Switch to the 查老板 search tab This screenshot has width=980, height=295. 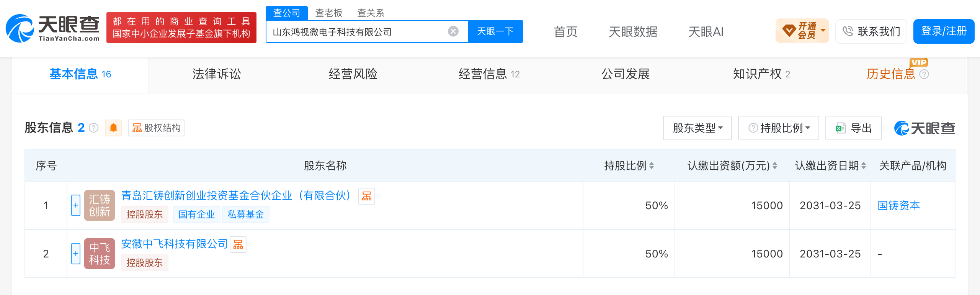(329, 13)
